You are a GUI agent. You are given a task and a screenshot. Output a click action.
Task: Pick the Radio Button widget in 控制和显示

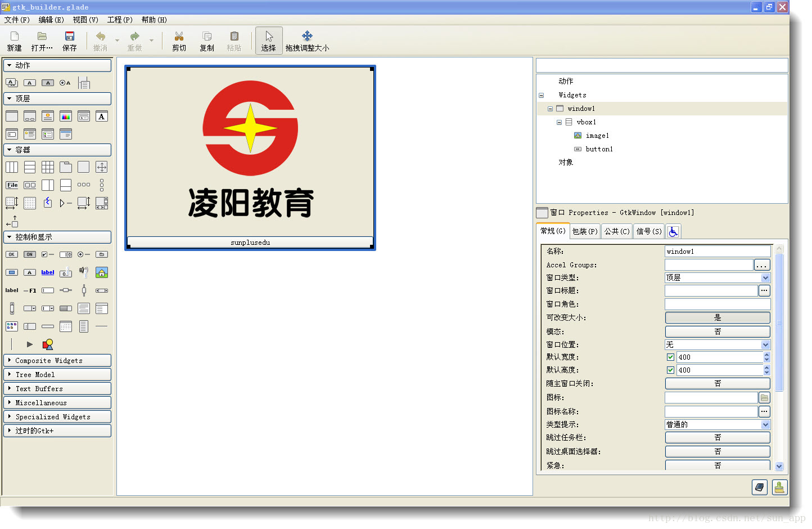tap(84, 254)
